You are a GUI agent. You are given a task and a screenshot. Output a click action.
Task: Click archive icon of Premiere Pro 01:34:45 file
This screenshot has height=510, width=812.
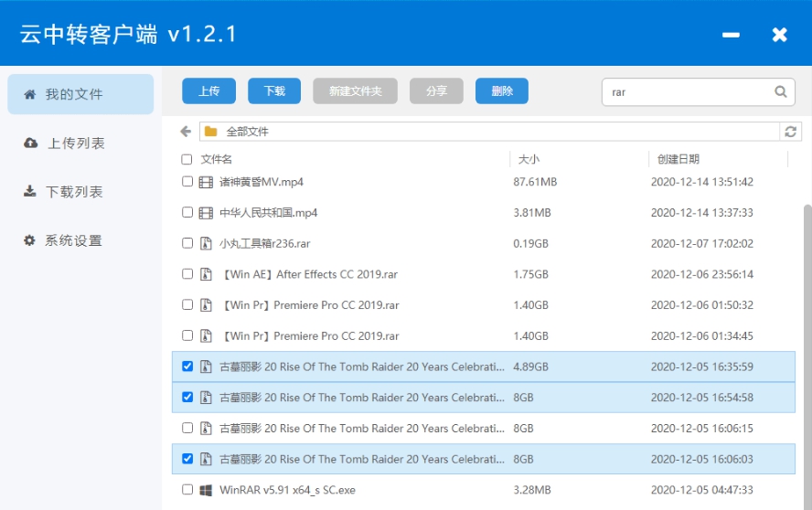[206, 336]
